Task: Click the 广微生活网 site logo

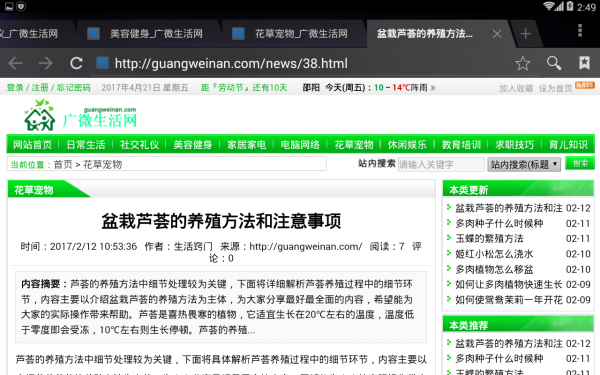Action: click(x=80, y=115)
